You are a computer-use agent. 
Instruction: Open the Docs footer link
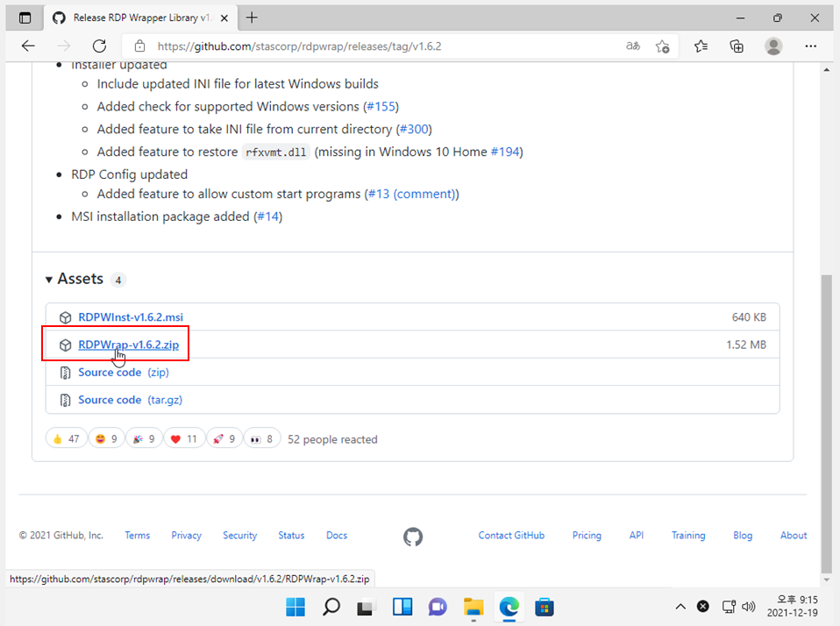pos(337,535)
